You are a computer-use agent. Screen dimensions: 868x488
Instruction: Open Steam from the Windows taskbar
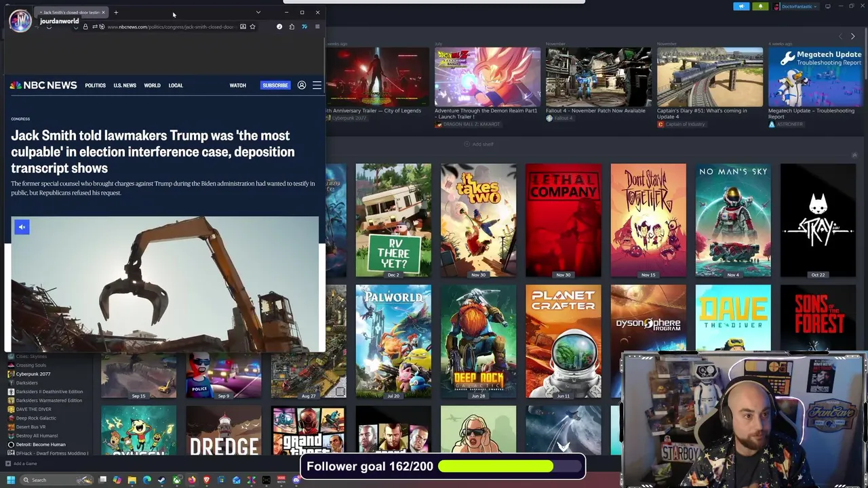(x=162, y=480)
